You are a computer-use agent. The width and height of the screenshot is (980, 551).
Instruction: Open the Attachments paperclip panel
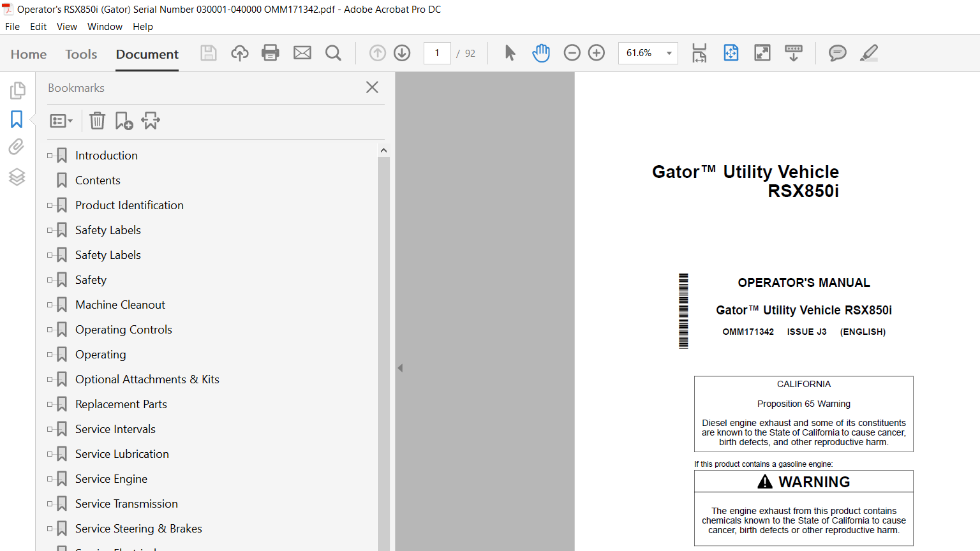pyautogui.click(x=17, y=147)
